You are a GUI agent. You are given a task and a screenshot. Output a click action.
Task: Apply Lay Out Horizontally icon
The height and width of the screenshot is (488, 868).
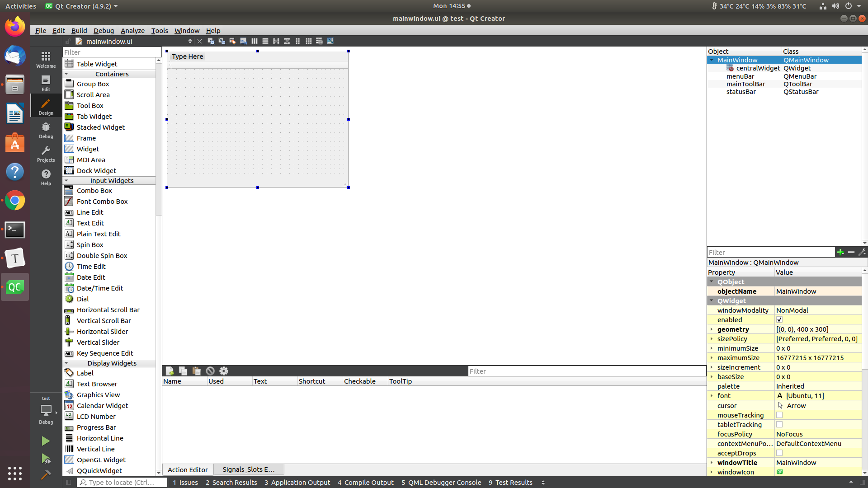point(255,41)
